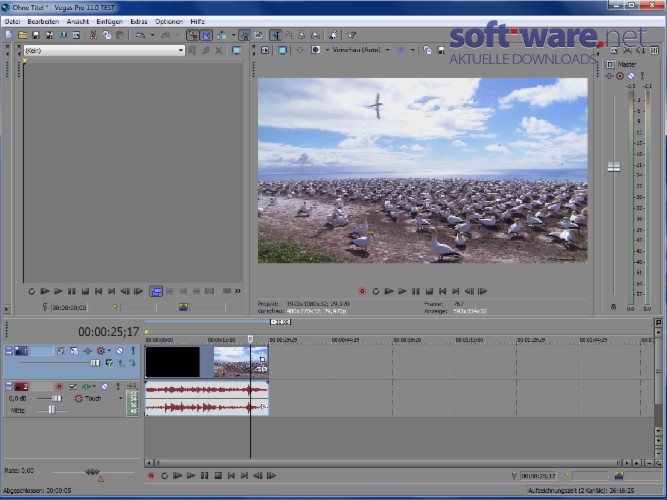Save the project with floppy disk icon

click(36, 35)
